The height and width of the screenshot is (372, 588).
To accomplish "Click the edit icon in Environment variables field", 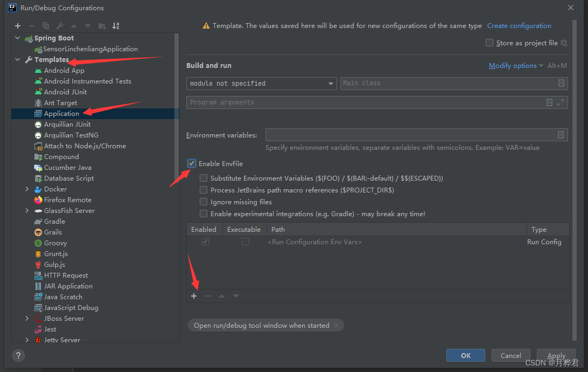I will (x=561, y=135).
